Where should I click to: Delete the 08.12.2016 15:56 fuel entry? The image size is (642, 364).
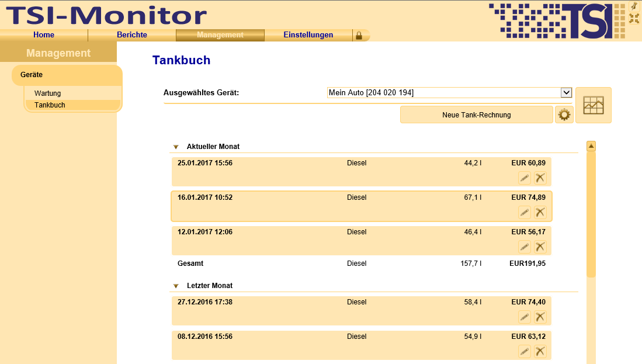click(540, 351)
